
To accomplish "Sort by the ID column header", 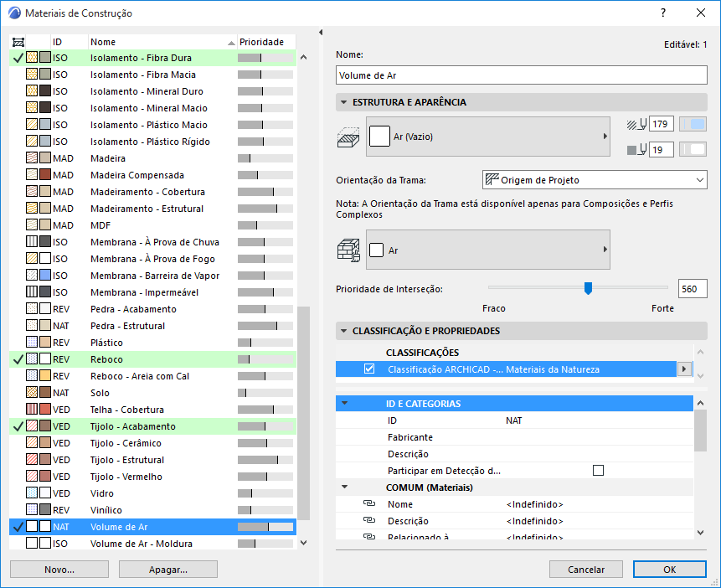I will pyautogui.click(x=69, y=42).
